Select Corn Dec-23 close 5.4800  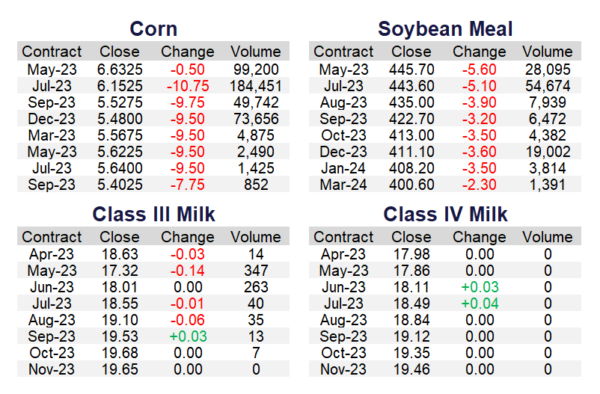pos(120,119)
